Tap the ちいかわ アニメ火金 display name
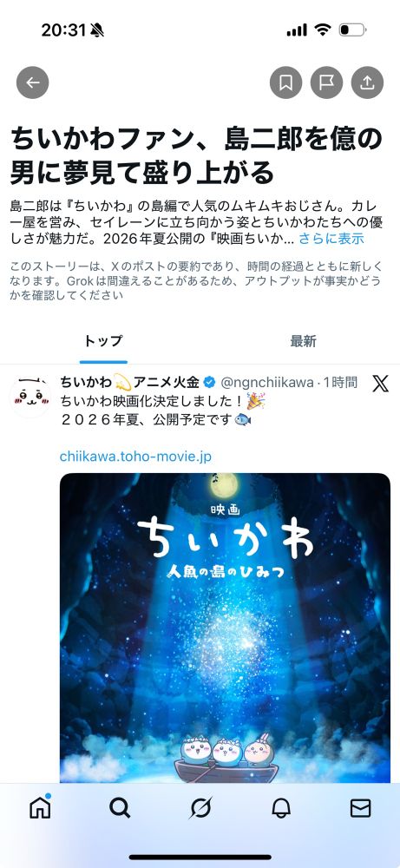Image resolution: width=400 pixels, height=868 pixels. pos(130,382)
